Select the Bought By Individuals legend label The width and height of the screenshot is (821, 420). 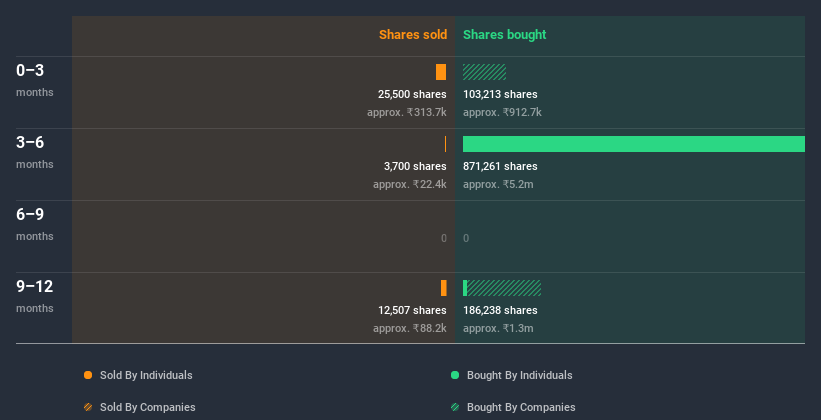(x=519, y=375)
